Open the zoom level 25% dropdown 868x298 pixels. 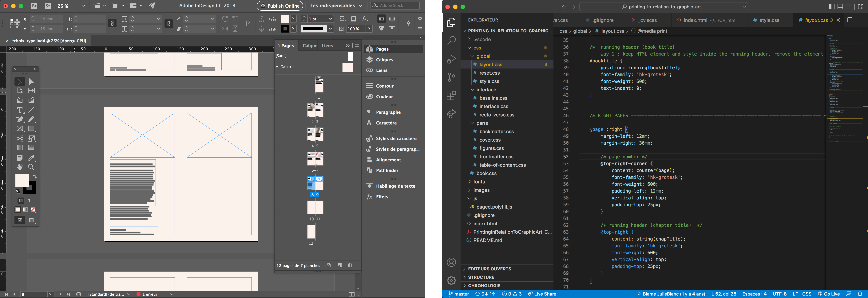[x=83, y=6]
